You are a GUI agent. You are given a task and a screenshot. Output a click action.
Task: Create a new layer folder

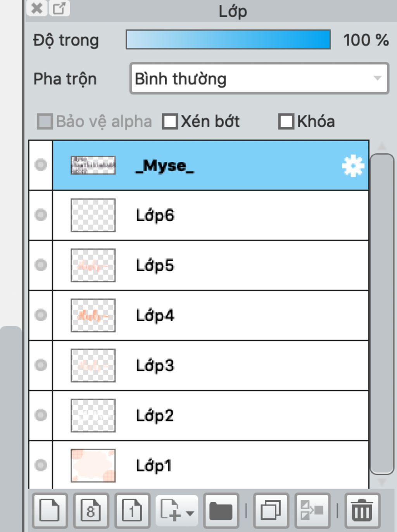[221, 510]
